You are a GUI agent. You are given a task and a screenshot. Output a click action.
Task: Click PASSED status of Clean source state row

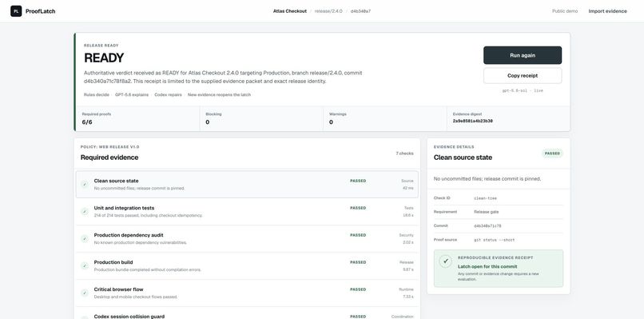point(358,181)
